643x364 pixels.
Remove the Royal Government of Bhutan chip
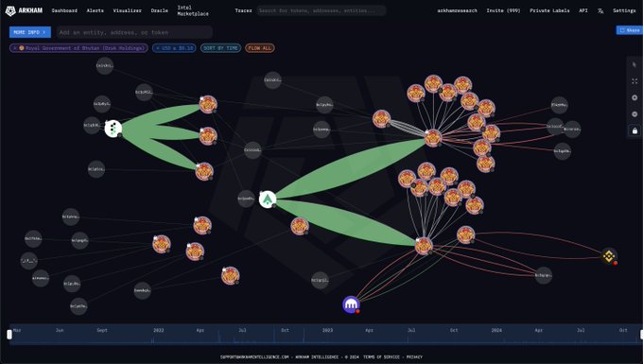[15, 48]
